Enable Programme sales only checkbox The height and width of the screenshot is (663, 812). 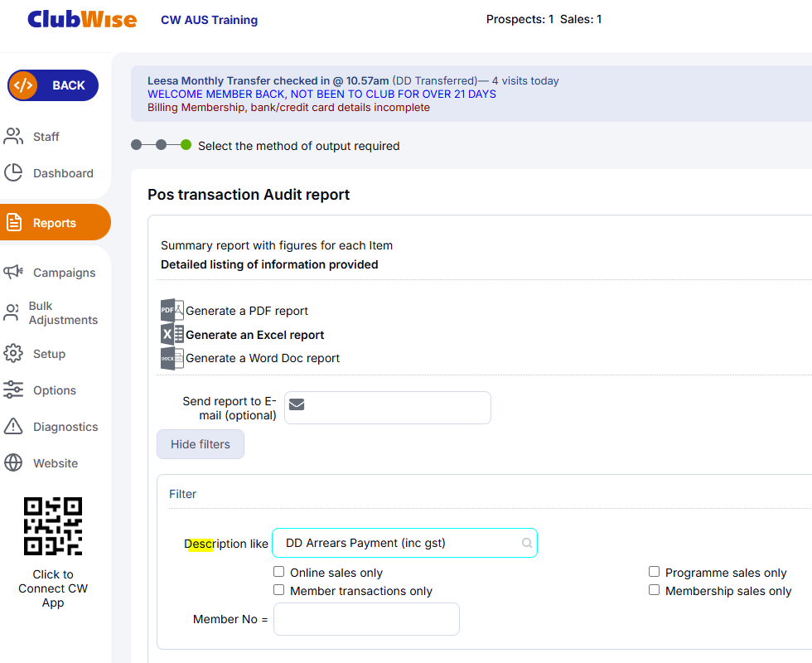tap(654, 571)
